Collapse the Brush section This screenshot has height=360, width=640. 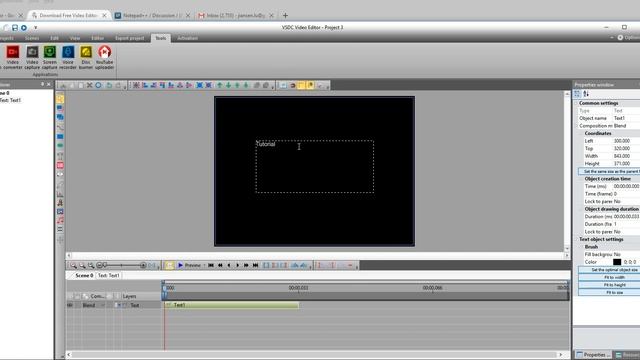581,247
